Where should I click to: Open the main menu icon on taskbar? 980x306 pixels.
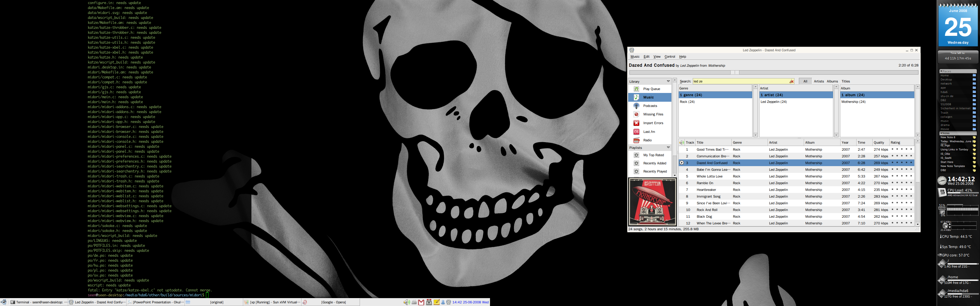click(x=3, y=302)
